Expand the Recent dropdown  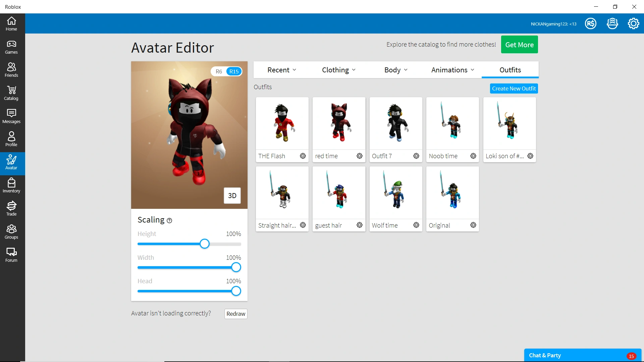282,70
